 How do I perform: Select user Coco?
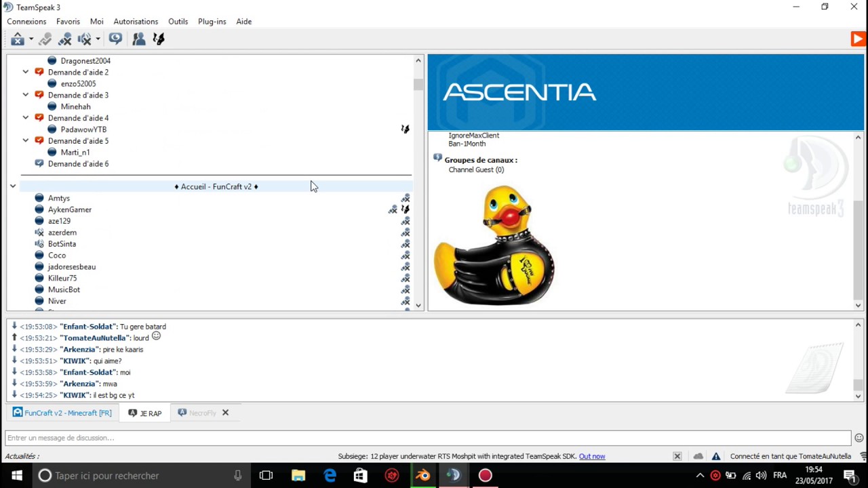57,256
